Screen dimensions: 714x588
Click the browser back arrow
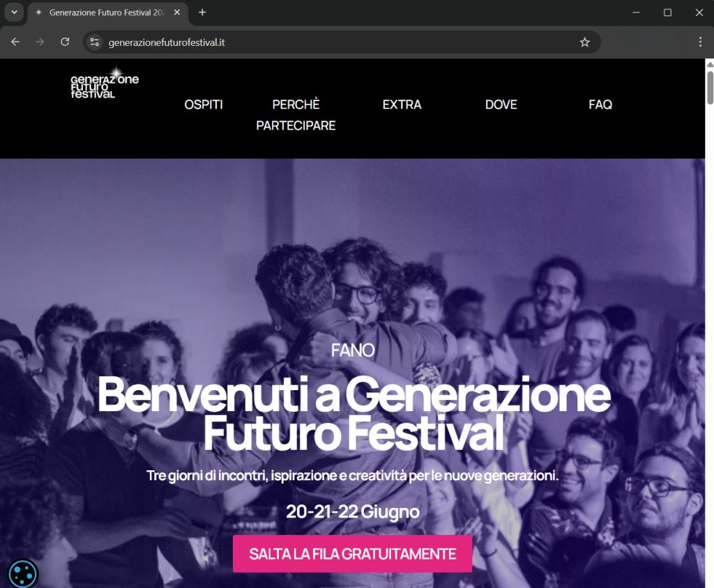(15, 42)
